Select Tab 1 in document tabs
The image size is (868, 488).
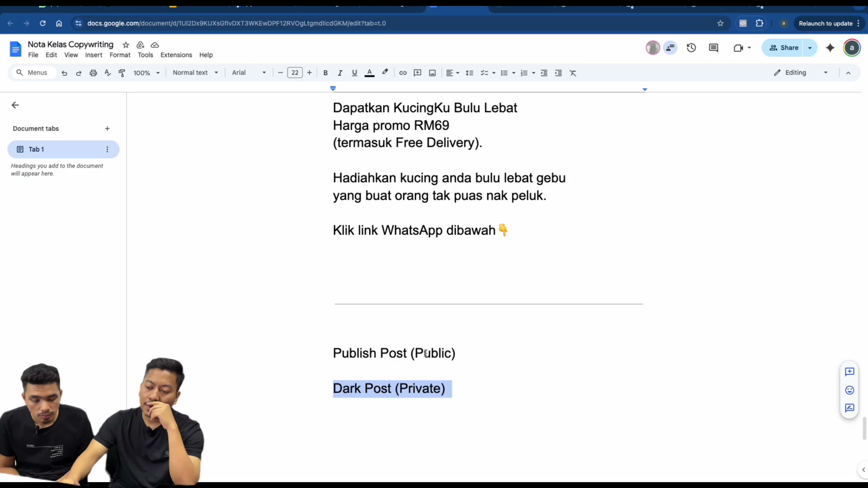tap(63, 150)
